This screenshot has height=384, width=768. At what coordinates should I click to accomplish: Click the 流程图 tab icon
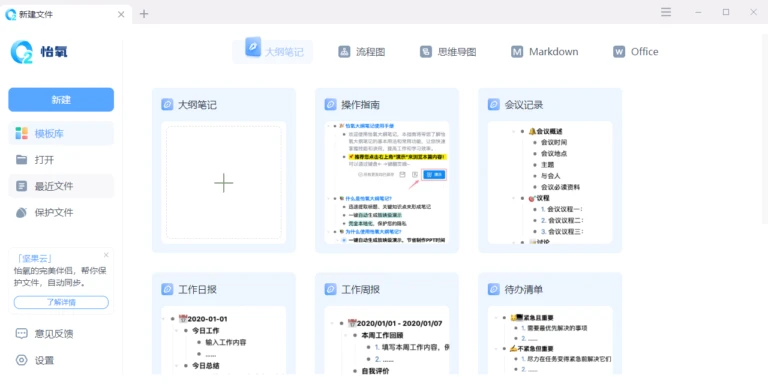pos(344,52)
